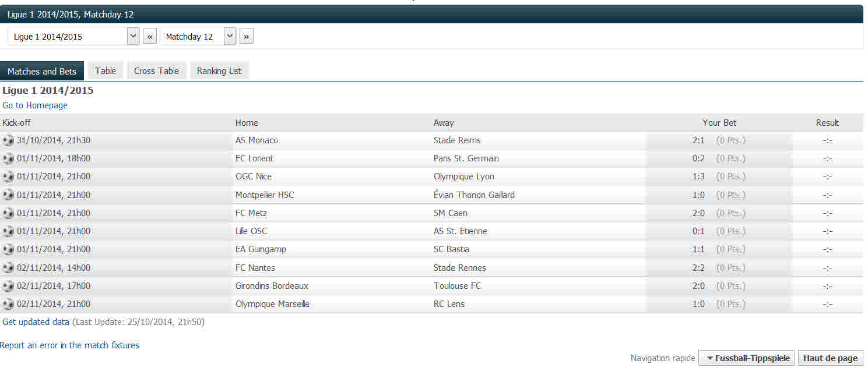Click the soccer ball icon beside AS Monaco match
This screenshot has height=371, width=868.
point(8,140)
